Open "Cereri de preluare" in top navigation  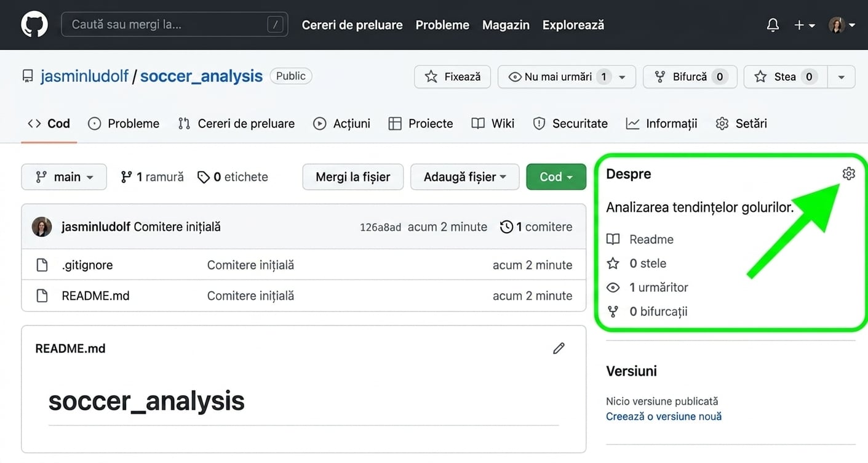[x=352, y=25]
